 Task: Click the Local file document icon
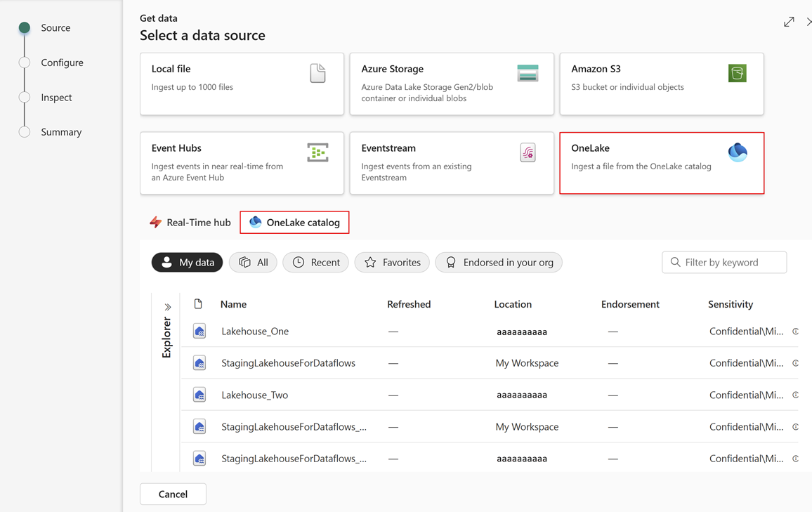pyautogui.click(x=317, y=73)
